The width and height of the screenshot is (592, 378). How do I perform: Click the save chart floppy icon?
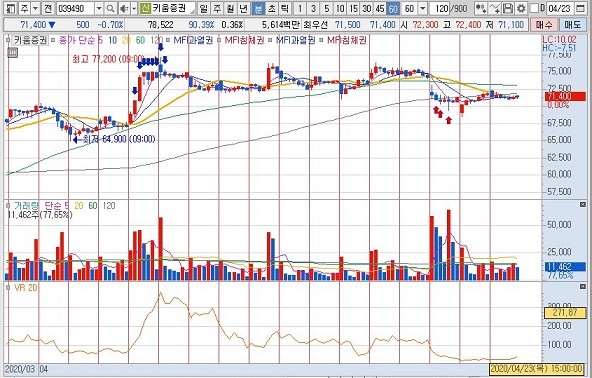click(508, 8)
